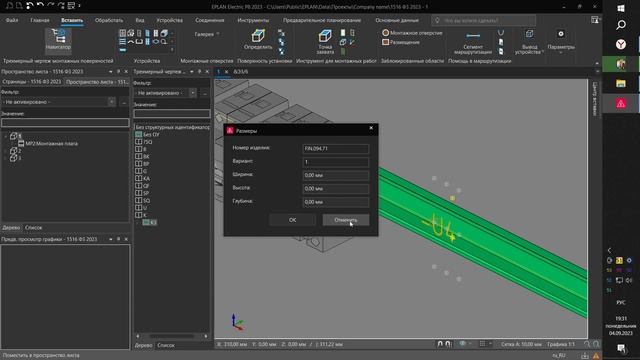The image size is (640, 360).
Task: Click the 3D axis orientation gizmo
Action: [x=236, y=322]
